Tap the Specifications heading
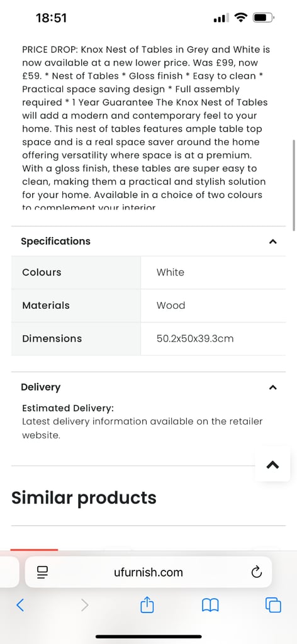 [x=55, y=241]
